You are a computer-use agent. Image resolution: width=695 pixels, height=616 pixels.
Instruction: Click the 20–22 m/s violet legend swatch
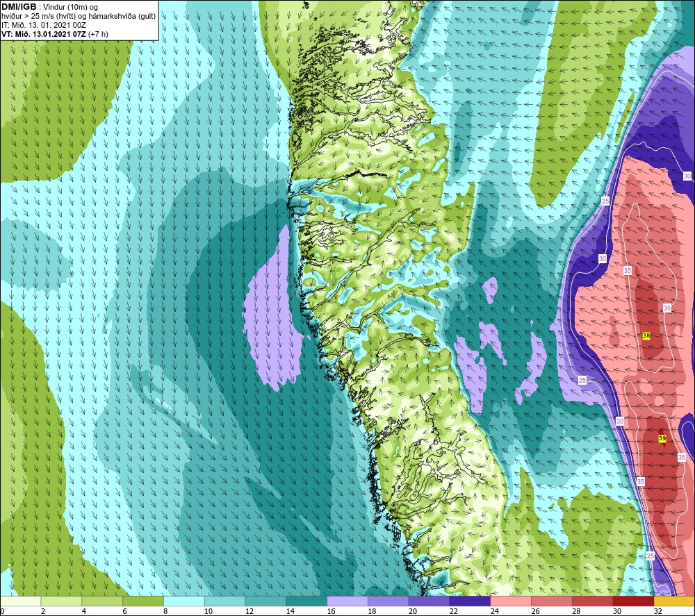pos(429,601)
